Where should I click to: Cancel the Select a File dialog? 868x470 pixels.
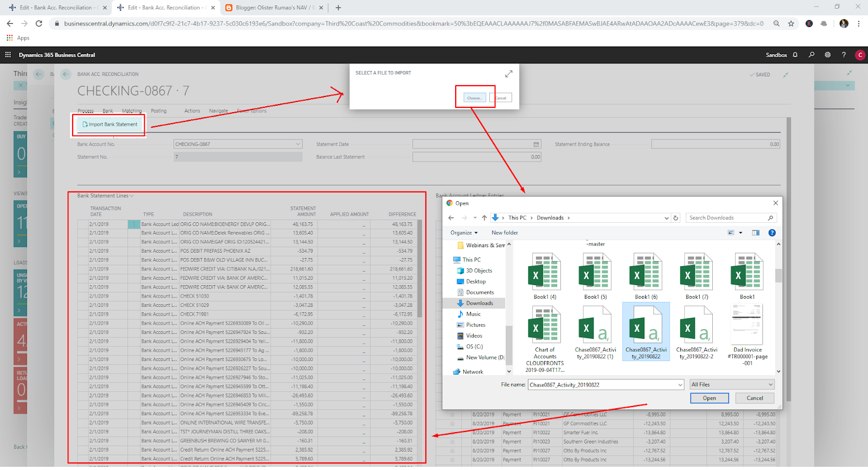click(501, 98)
